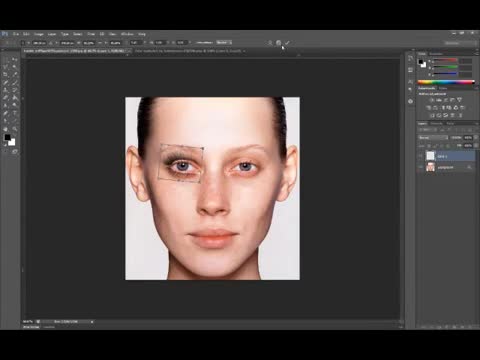The image size is (480, 360).
Task: Open the Filter menu
Action: (91, 34)
